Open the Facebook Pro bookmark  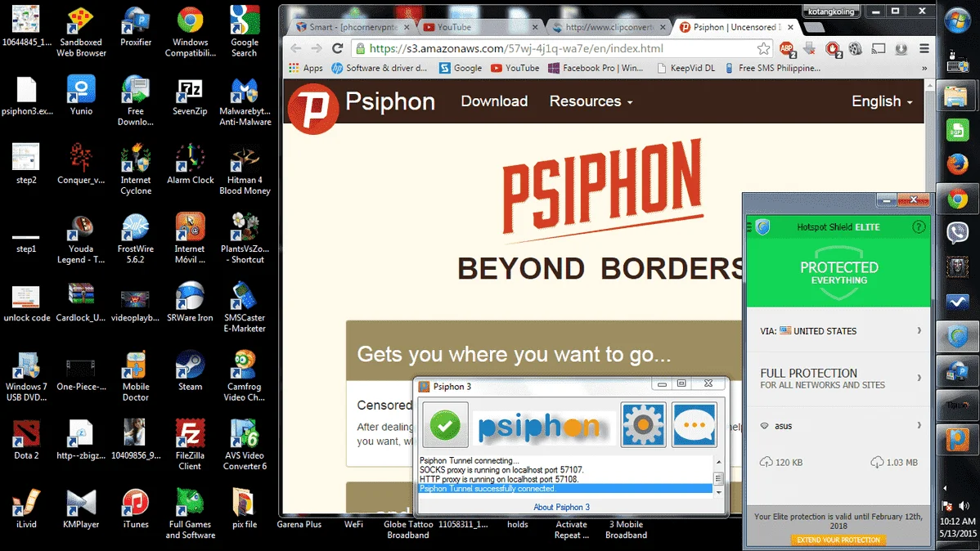pyautogui.click(x=596, y=68)
